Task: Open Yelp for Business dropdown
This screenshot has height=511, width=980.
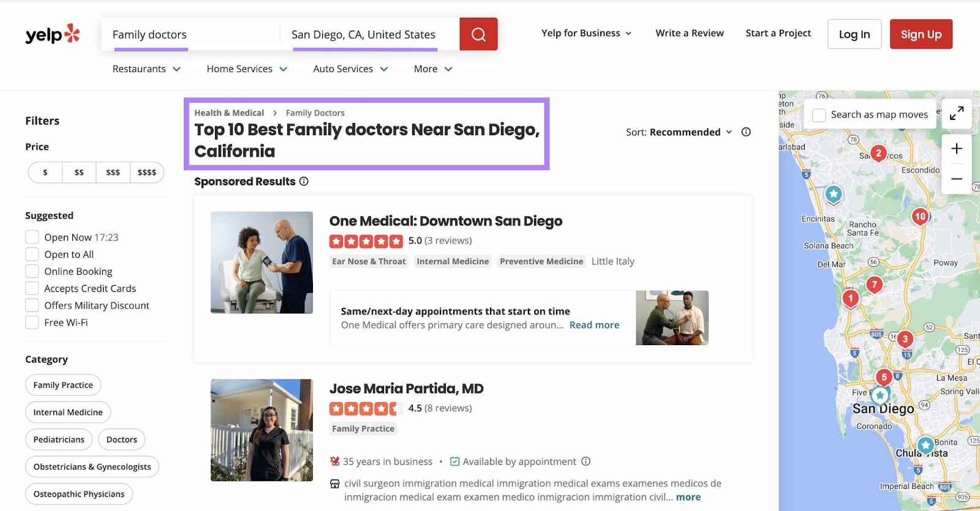Action: coord(586,33)
